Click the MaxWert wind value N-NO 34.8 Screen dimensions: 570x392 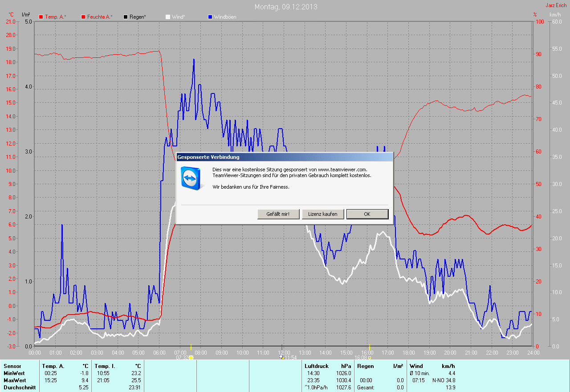(444, 380)
